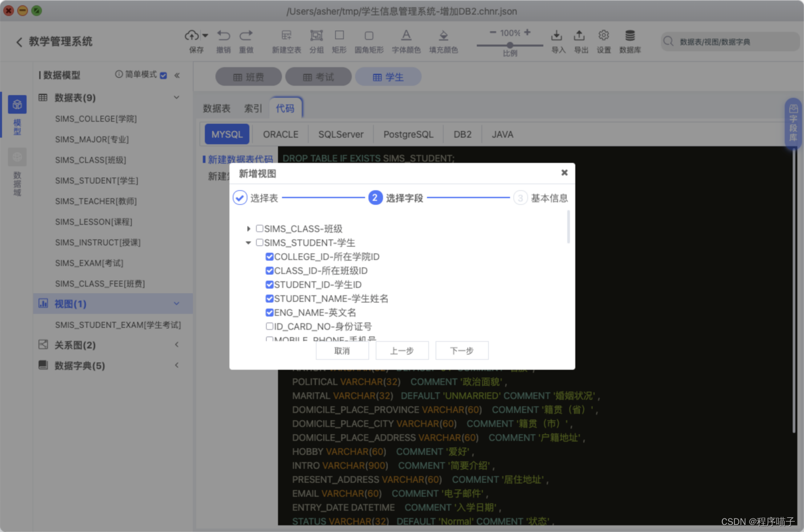Click the 取消 button
The image size is (804, 532).
(342, 351)
